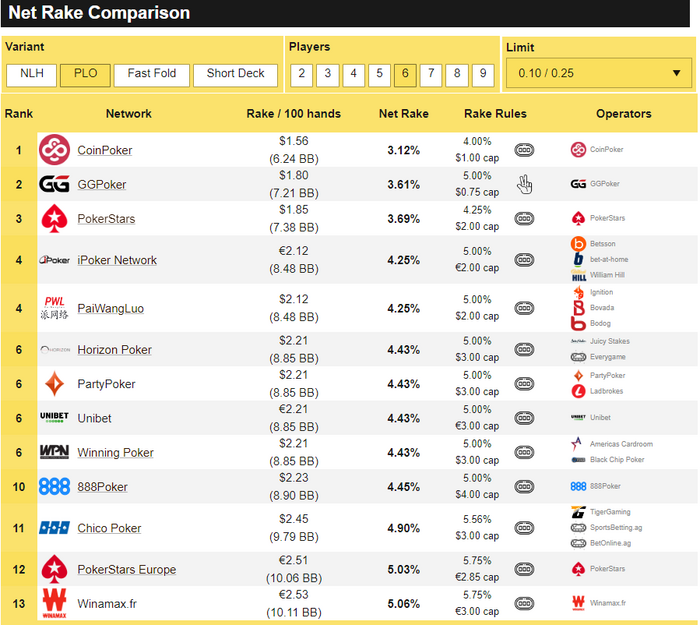Open the bet-at-home operator

coord(600,259)
